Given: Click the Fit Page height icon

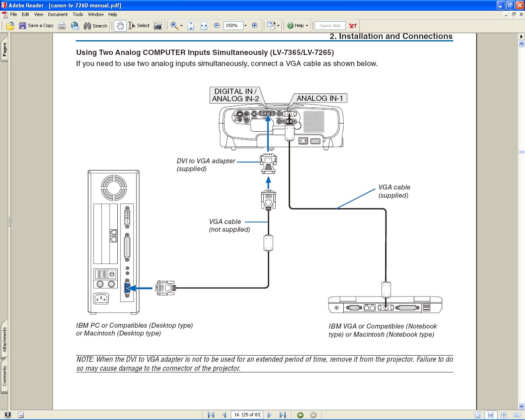Looking at the screenshot, I should pyautogui.click(x=191, y=25).
